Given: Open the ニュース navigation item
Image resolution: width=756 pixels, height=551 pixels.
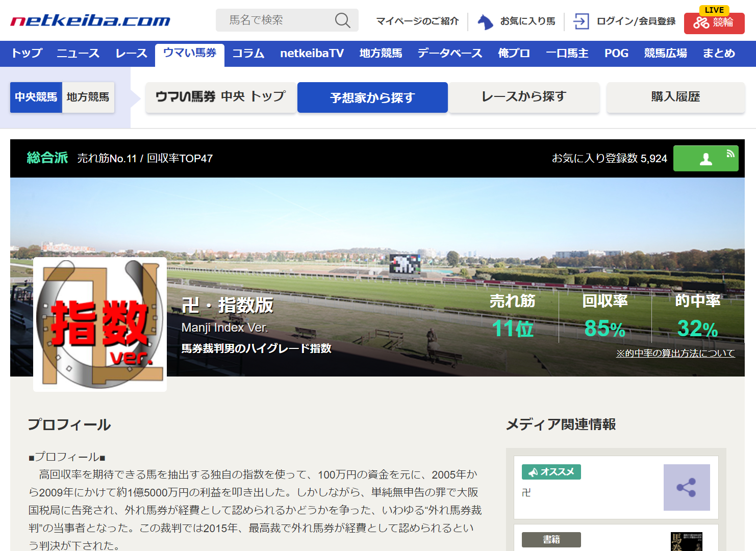Looking at the screenshot, I should [78, 53].
